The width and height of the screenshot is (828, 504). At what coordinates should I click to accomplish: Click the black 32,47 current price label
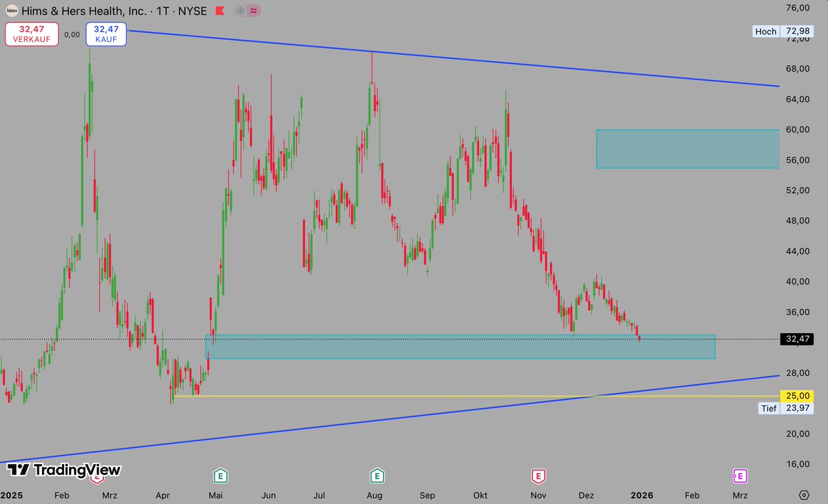pos(796,339)
